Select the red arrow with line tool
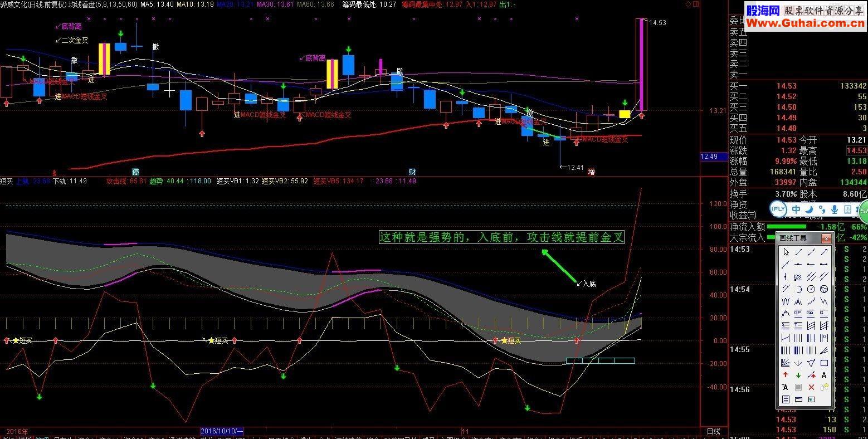 coord(811,375)
